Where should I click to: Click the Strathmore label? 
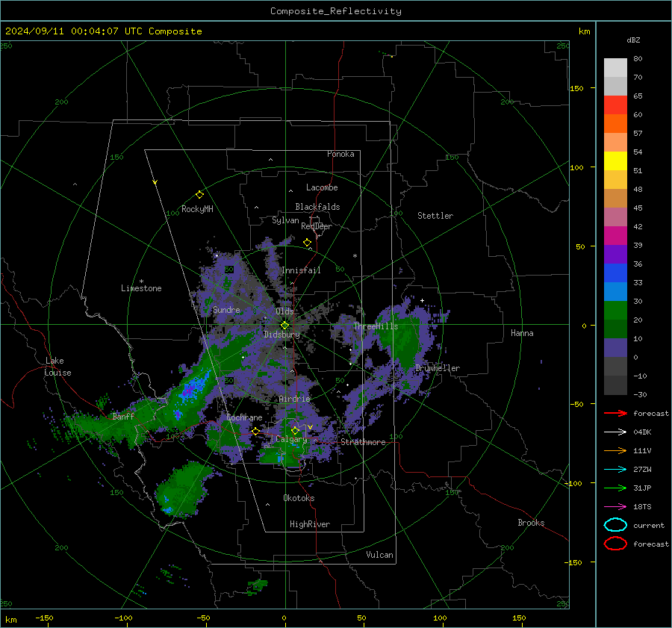(x=363, y=442)
